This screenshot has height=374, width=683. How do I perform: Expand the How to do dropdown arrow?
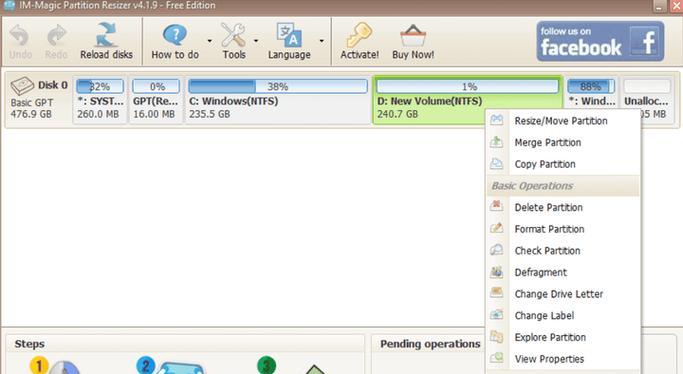pyautogui.click(x=210, y=41)
